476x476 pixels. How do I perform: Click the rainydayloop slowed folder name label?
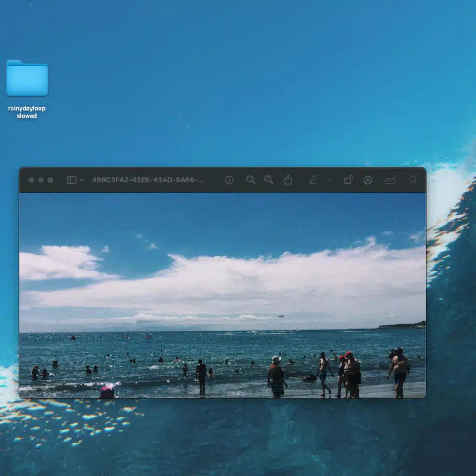(x=27, y=112)
